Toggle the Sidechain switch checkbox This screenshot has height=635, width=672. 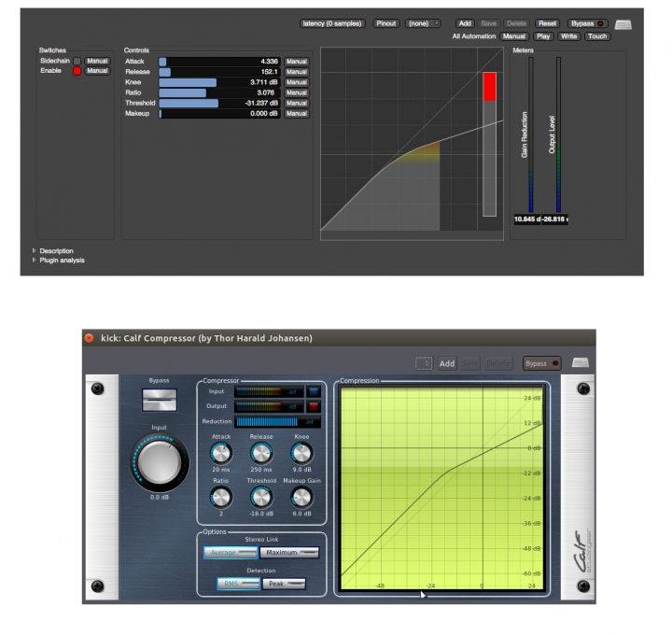pos(77,61)
